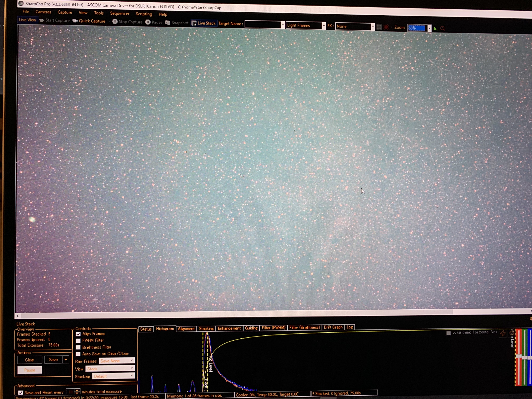Click the lightning bolt auto-stretch icon
Viewport: 532px width, 399px height.
pyautogui.click(x=503, y=333)
